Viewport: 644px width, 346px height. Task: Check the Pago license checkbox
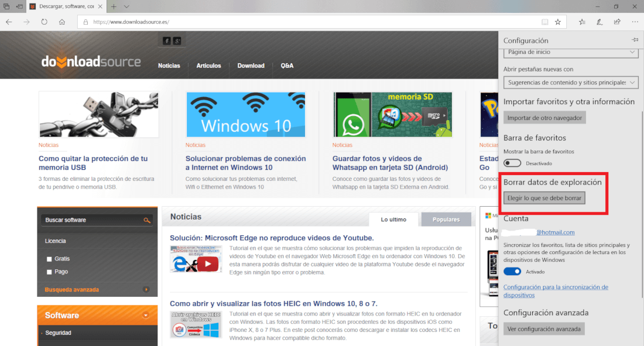[49, 272]
